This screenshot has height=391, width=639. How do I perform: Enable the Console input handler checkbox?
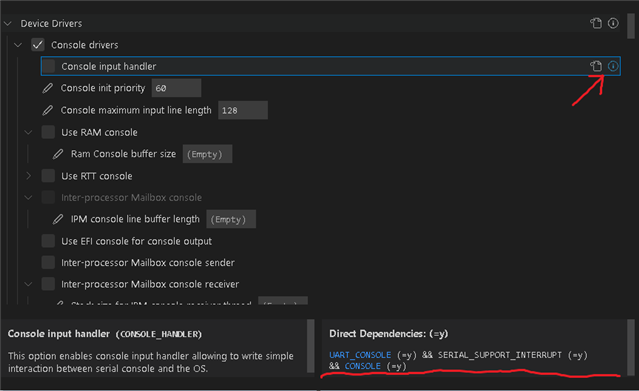coord(48,66)
